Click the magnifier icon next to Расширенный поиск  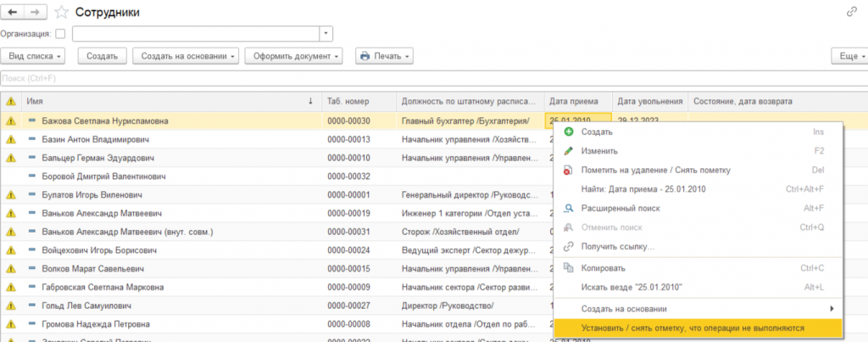coord(568,209)
